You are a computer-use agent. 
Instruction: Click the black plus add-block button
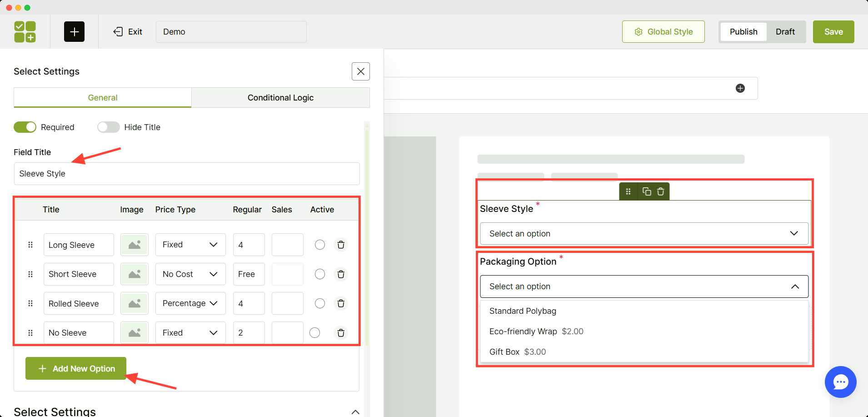click(74, 32)
